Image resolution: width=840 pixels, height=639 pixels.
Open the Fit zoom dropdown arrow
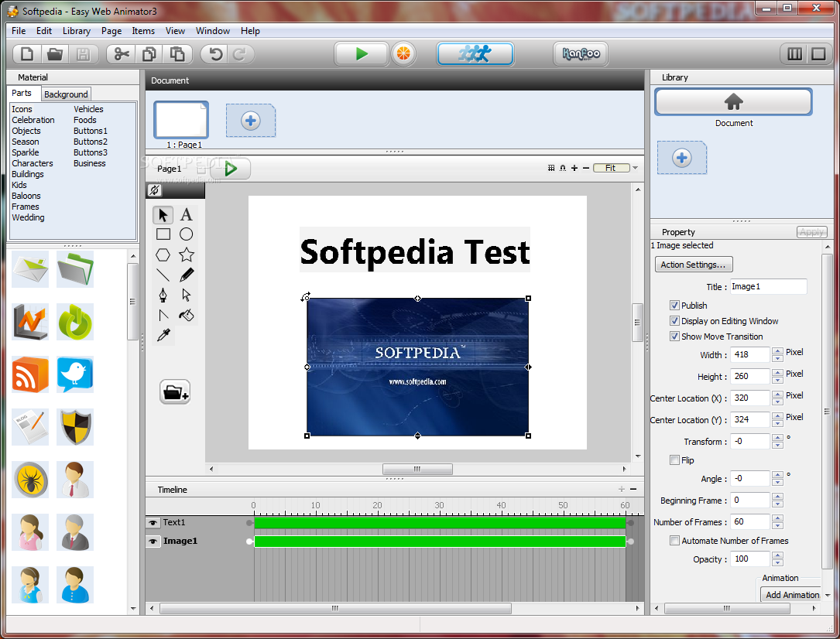coord(636,168)
